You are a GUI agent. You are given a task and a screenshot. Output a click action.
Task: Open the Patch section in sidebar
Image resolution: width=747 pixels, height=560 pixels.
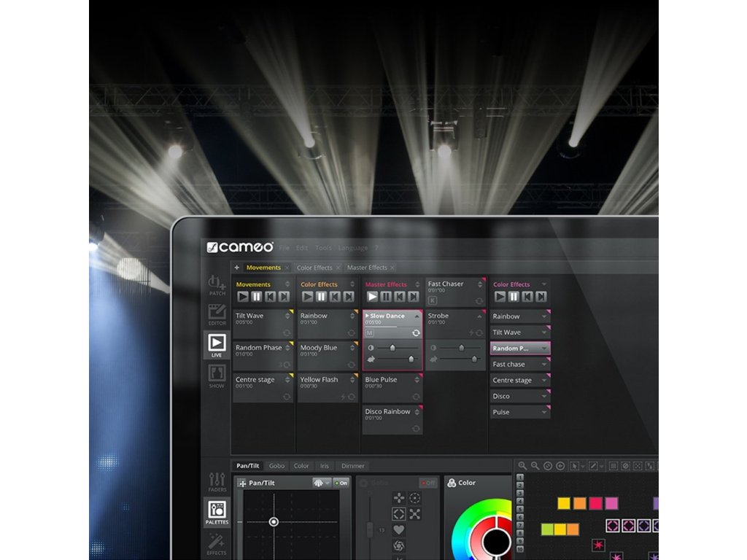coord(216,285)
